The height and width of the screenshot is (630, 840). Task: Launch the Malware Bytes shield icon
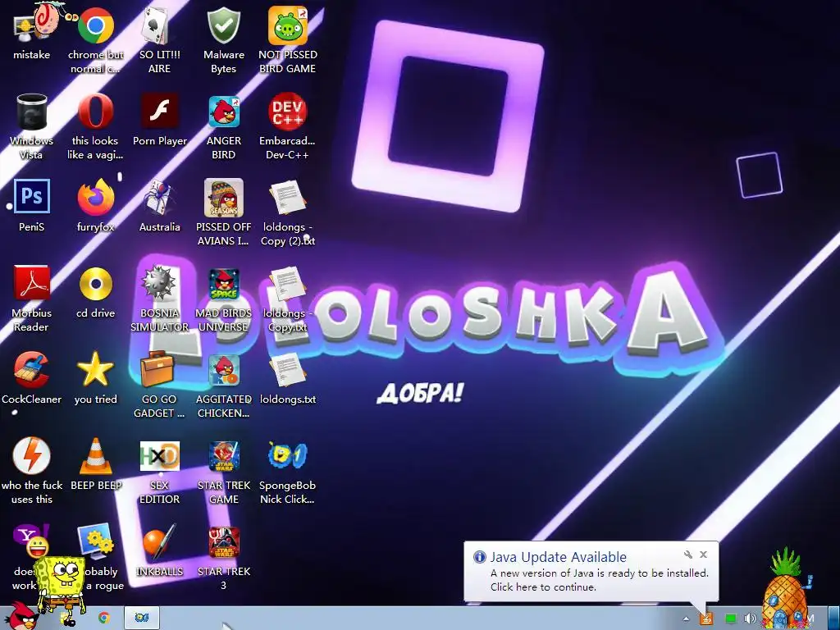(x=223, y=25)
